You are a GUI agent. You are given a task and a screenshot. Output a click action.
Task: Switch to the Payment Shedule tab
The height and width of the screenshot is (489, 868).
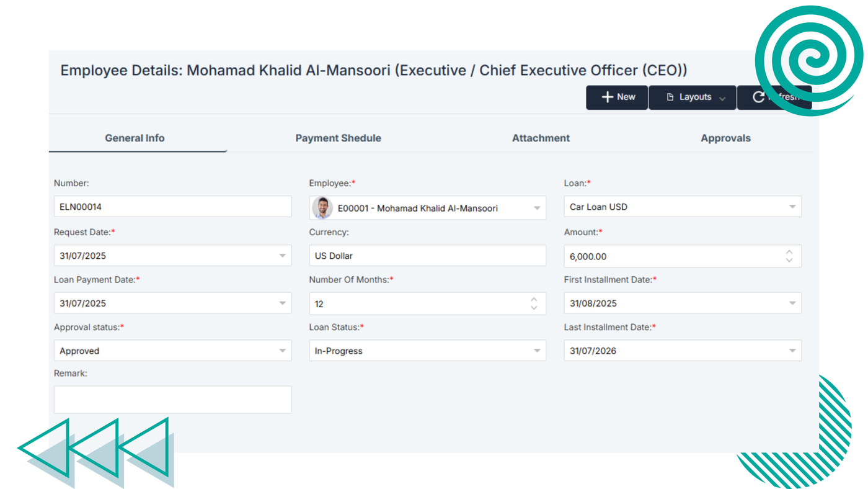click(x=338, y=138)
